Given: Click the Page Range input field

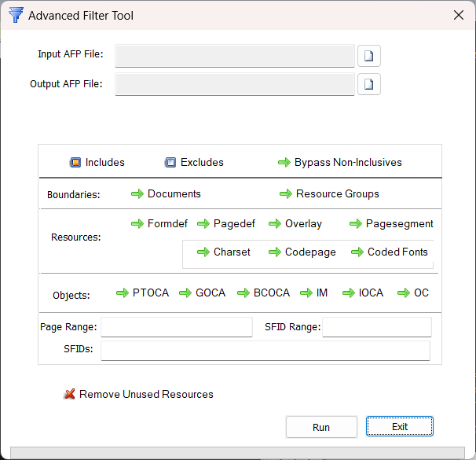Looking at the screenshot, I should point(176,327).
